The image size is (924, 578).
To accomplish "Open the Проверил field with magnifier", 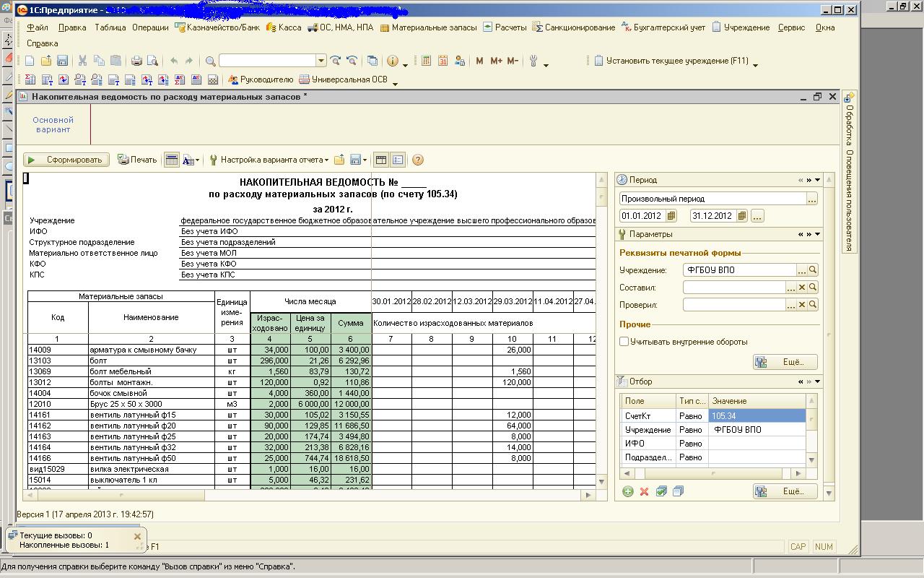I will [x=813, y=305].
